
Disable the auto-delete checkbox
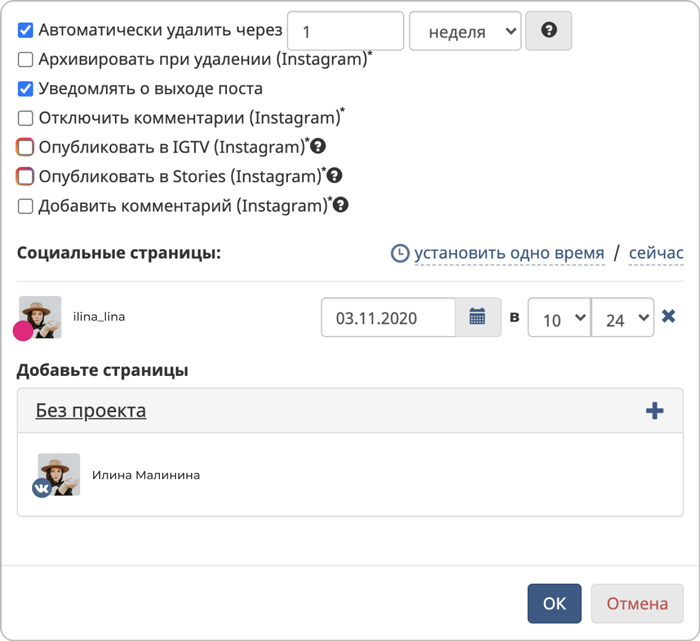tap(26, 30)
